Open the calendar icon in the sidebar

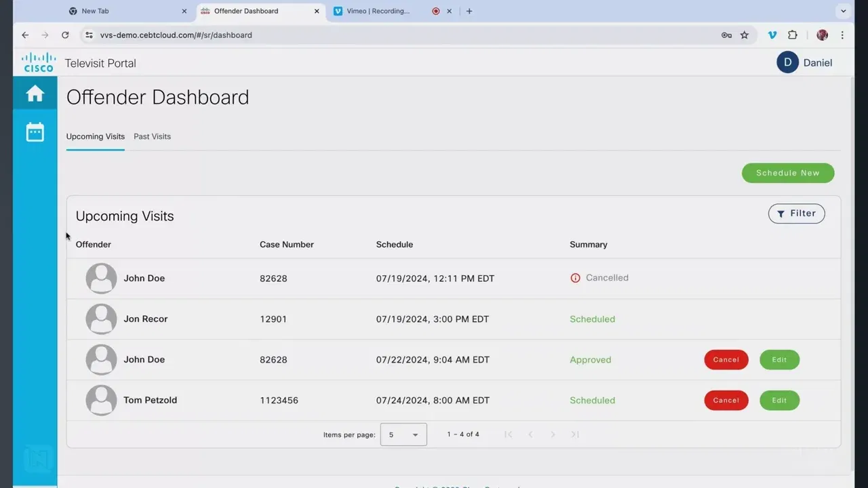click(x=35, y=131)
